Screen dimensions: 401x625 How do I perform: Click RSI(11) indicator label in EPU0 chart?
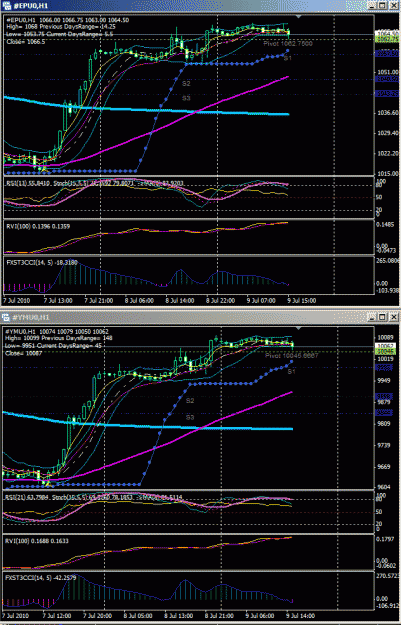point(28,183)
